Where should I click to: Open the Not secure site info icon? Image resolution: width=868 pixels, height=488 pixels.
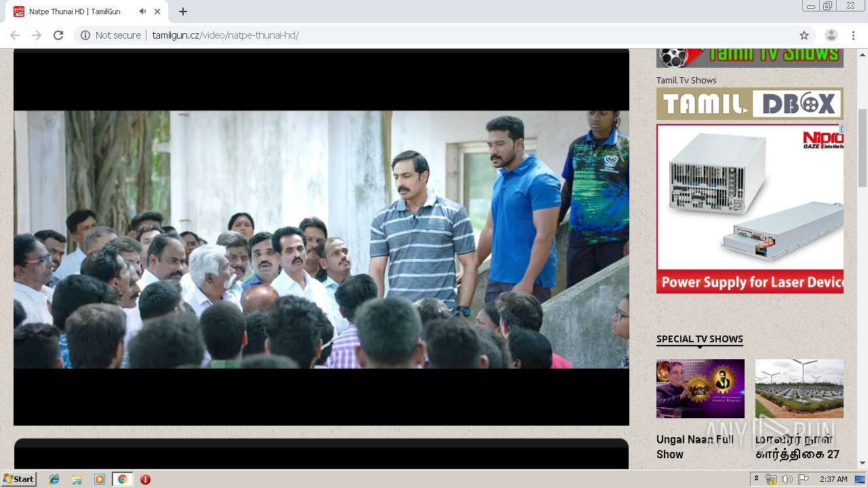click(85, 35)
